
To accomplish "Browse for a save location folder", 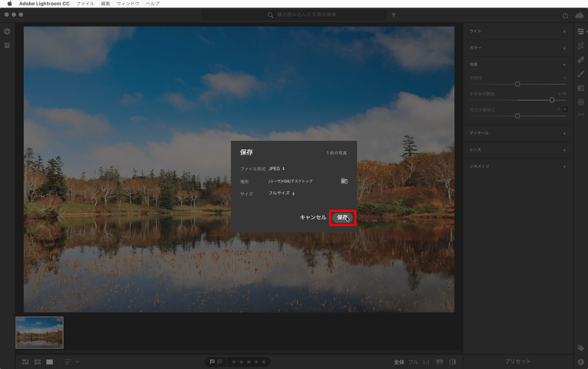I will (x=344, y=181).
